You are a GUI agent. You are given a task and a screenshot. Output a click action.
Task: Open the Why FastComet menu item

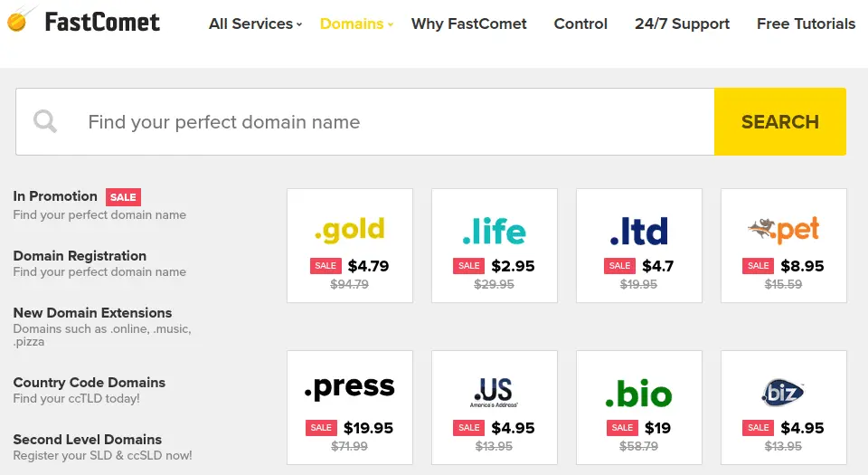click(469, 24)
